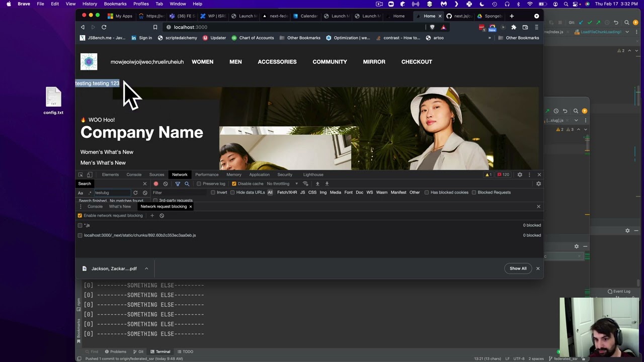Export HAR file download arrow
The height and width of the screenshot is (362, 644).
click(x=327, y=184)
